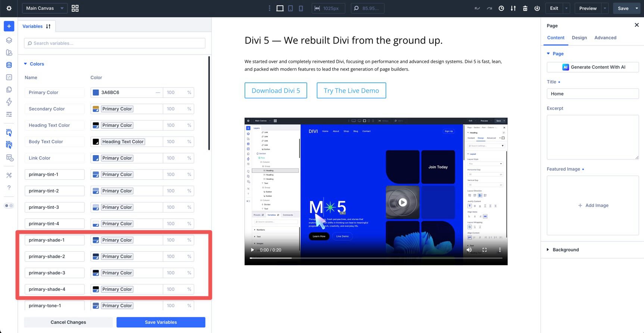Open the canvas grid view icon
The height and width of the screenshot is (333, 644).
click(x=75, y=8)
